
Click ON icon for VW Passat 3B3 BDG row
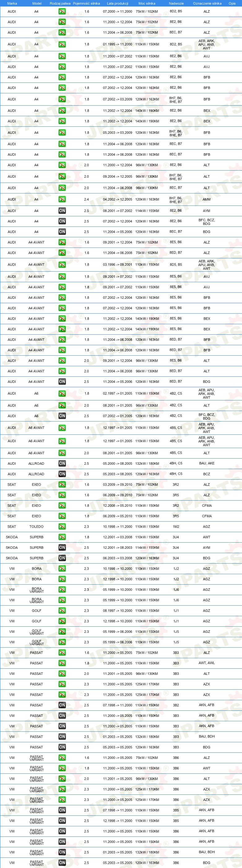click(62, 747)
